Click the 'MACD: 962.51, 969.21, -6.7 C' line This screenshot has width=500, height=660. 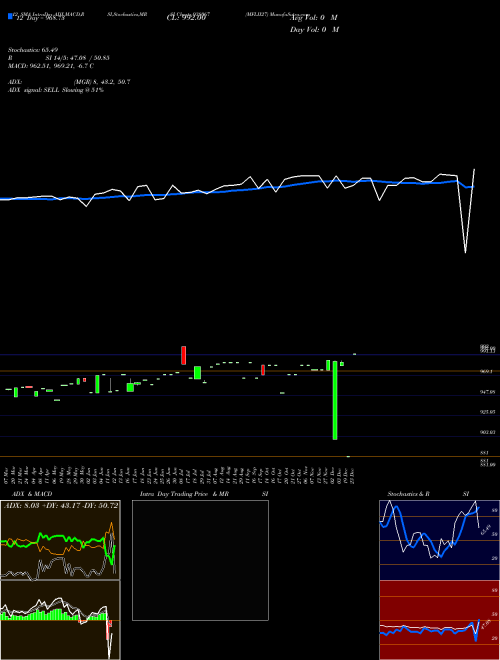(51, 66)
